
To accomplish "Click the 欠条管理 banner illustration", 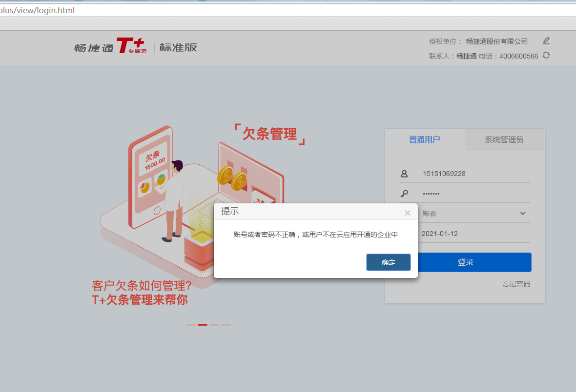I will pos(202,206).
